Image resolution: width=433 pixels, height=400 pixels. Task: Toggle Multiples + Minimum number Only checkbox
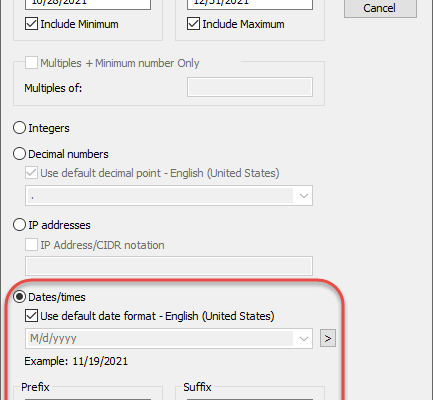click(x=31, y=63)
